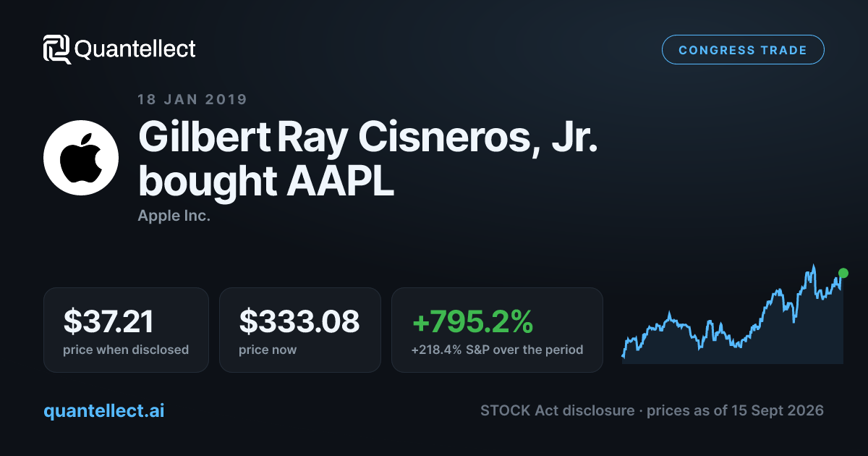Click the starting point of the chart line
868x456 pixels.
623,356
